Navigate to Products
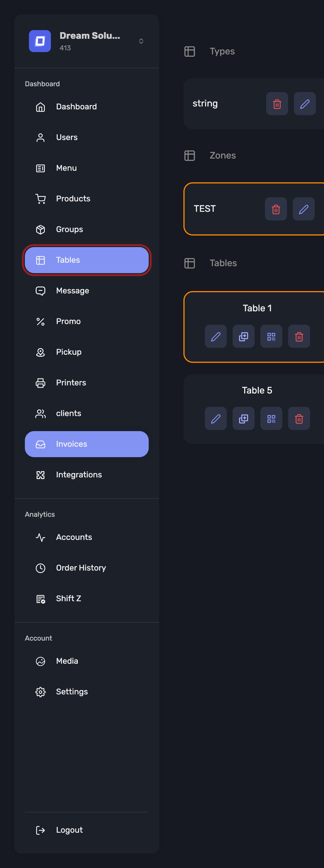 (x=86, y=199)
